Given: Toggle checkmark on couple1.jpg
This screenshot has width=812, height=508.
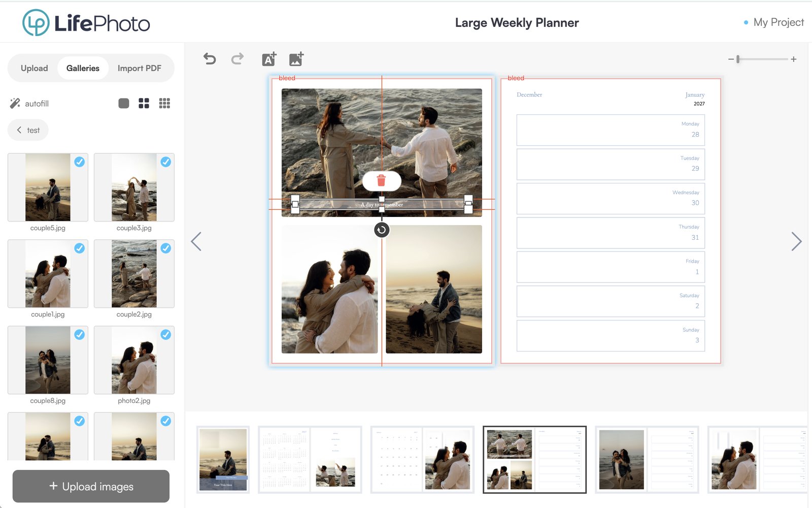Looking at the screenshot, I should [x=80, y=248].
